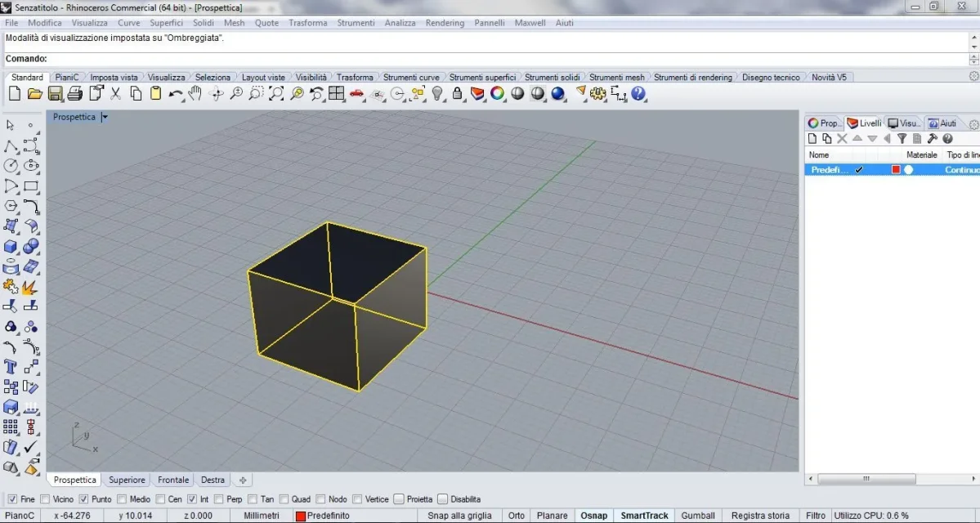Create a new file with the New icon
The image size is (980, 523).
[15, 94]
